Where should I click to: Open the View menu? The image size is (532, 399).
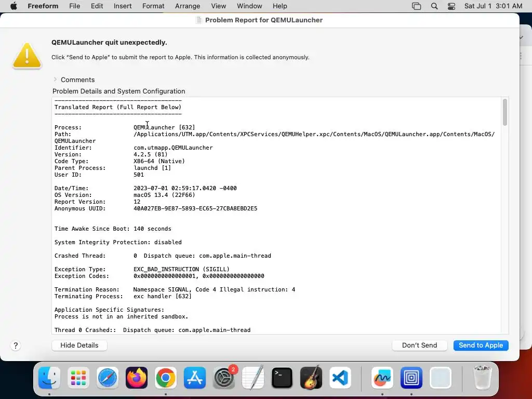[219, 6]
